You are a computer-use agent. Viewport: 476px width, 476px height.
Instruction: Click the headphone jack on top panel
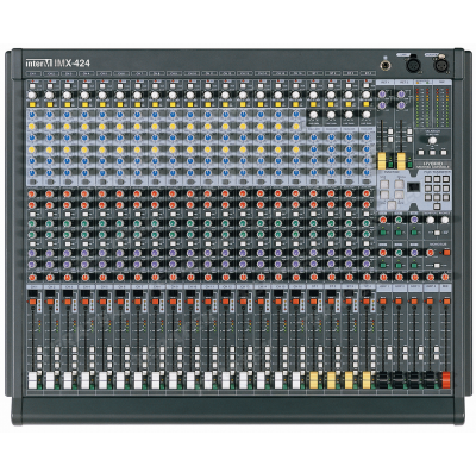coord(386,65)
